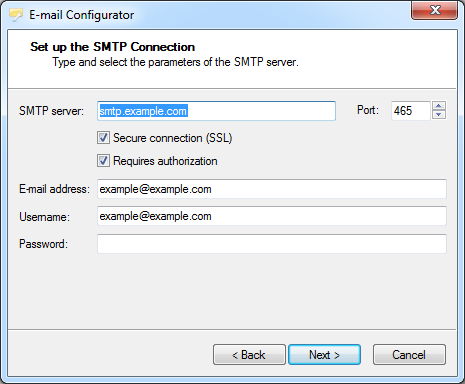
Task: Select the E-mail address text field
Action: click(x=272, y=189)
